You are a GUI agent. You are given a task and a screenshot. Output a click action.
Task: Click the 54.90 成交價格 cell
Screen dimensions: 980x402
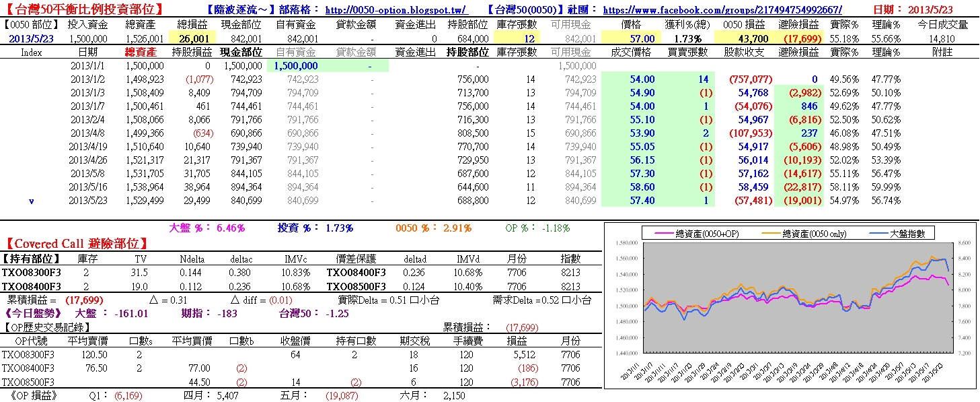pos(642,93)
